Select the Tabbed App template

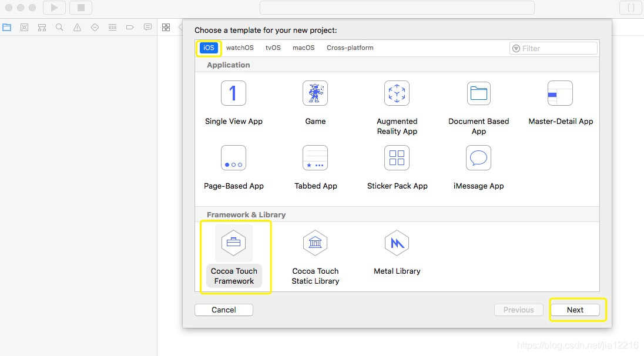point(315,167)
